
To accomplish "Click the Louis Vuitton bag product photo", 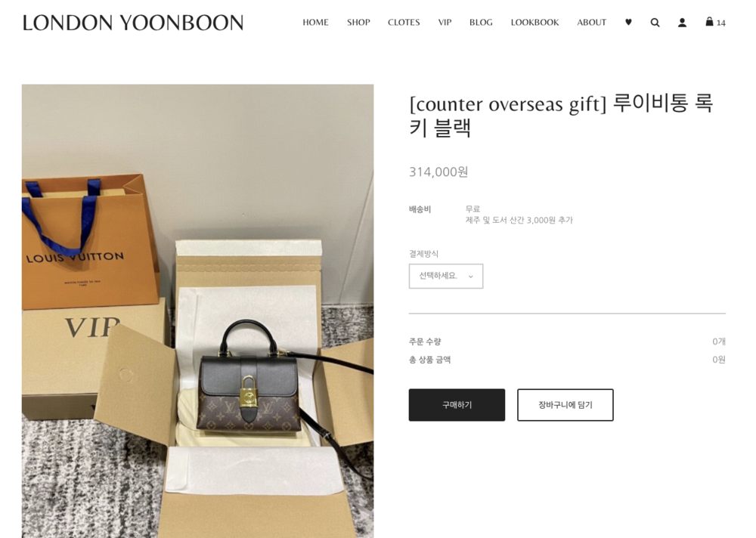I will (x=197, y=311).
